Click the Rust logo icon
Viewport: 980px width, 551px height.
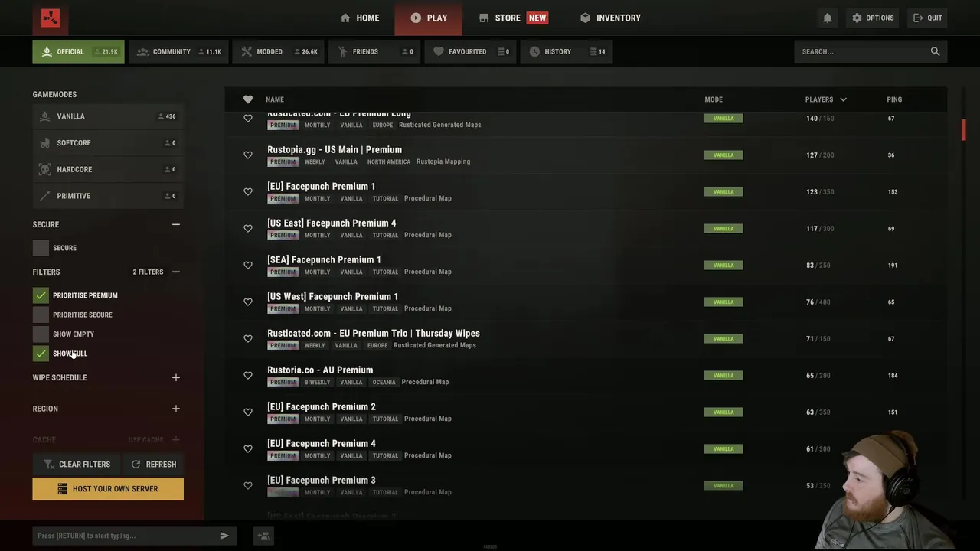tap(51, 18)
